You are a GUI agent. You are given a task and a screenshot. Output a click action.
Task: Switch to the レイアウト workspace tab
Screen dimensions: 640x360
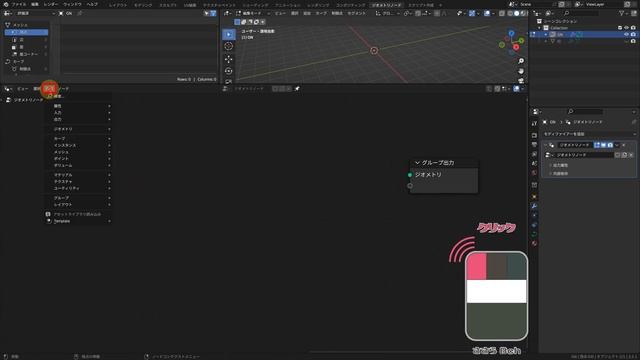coord(118,5)
